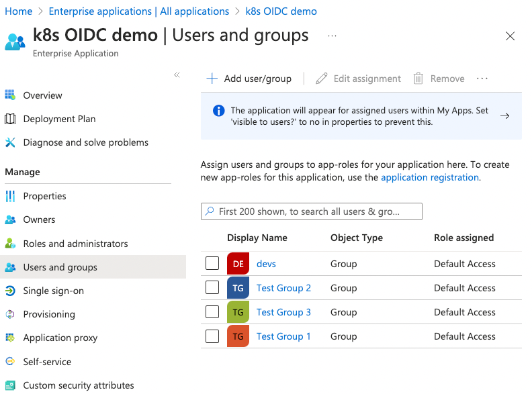Click the Diagnose and solve problems wrench icon

(x=10, y=142)
